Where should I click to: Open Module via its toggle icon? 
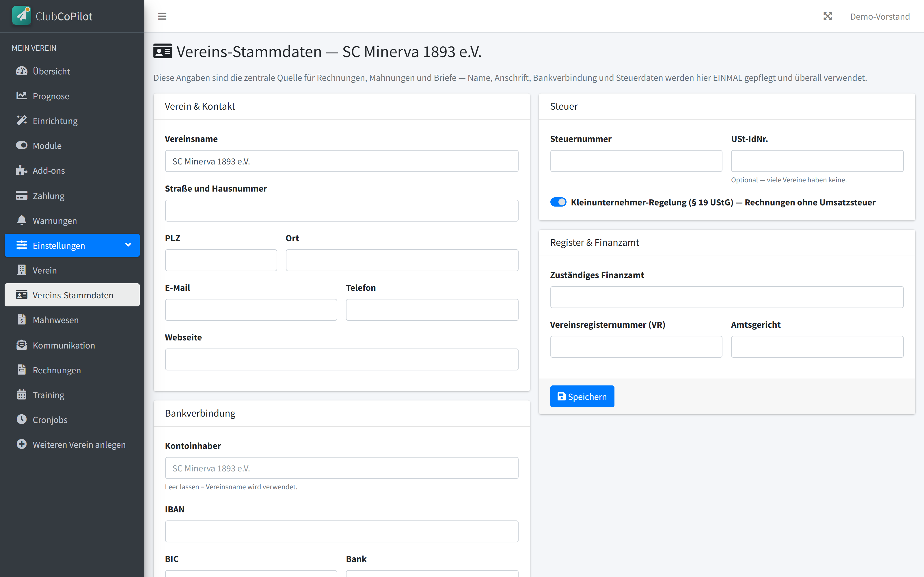(x=22, y=145)
